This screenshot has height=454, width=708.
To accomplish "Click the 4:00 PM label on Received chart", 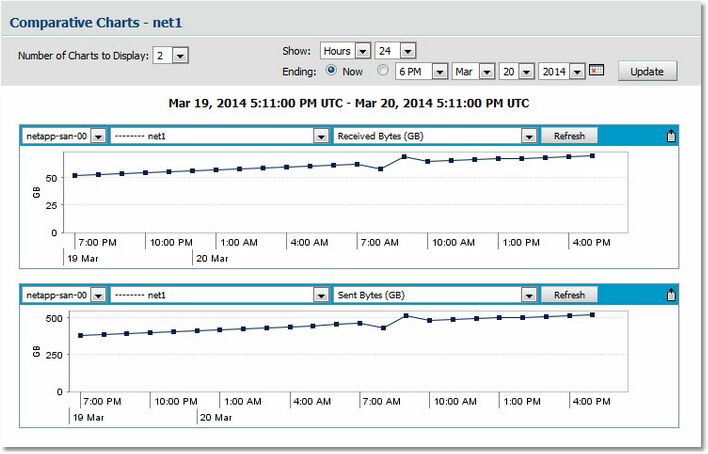I will pyautogui.click(x=591, y=243).
